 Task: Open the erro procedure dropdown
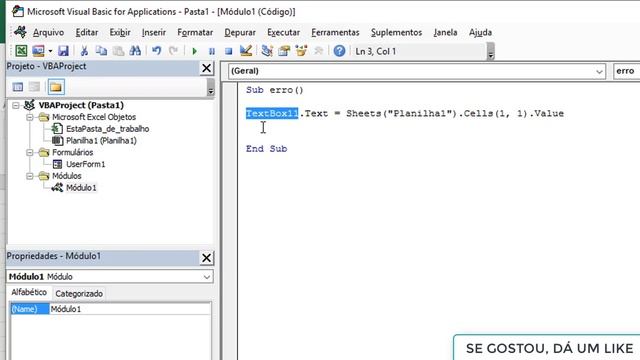[x=627, y=71]
